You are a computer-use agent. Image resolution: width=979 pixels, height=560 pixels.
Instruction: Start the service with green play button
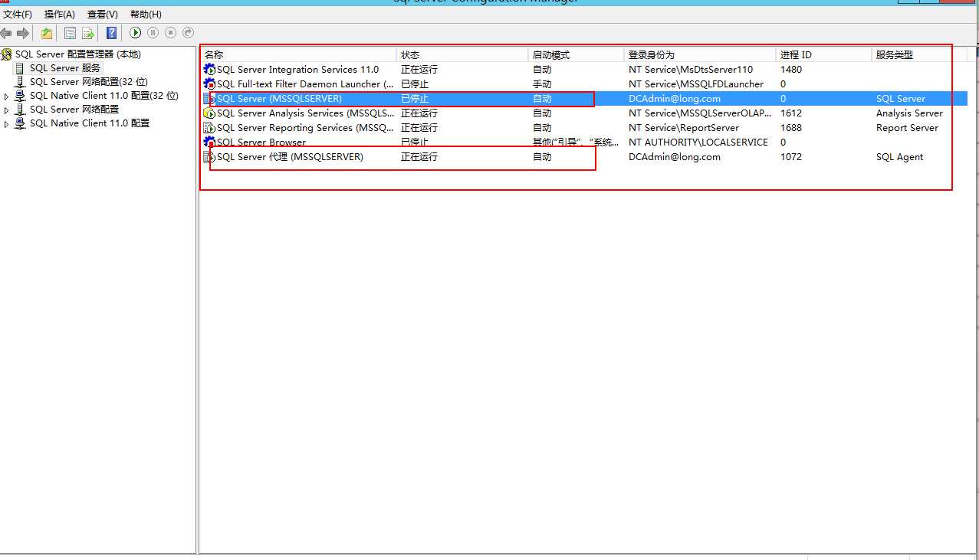pyautogui.click(x=136, y=33)
